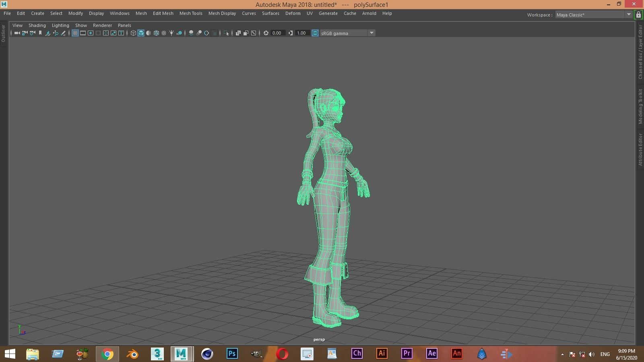Open Camera Attributes from panel toolbar

pyautogui.click(x=32, y=33)
